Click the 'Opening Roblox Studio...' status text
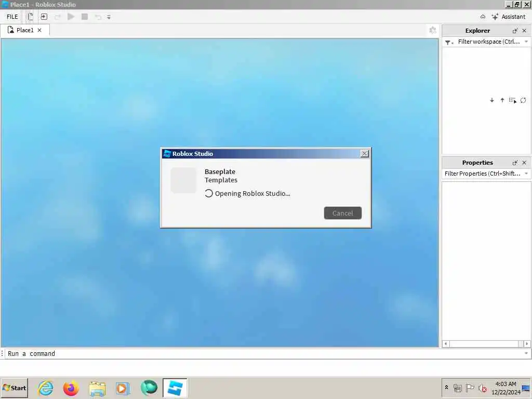532x399 pixels. coord(252,193)
